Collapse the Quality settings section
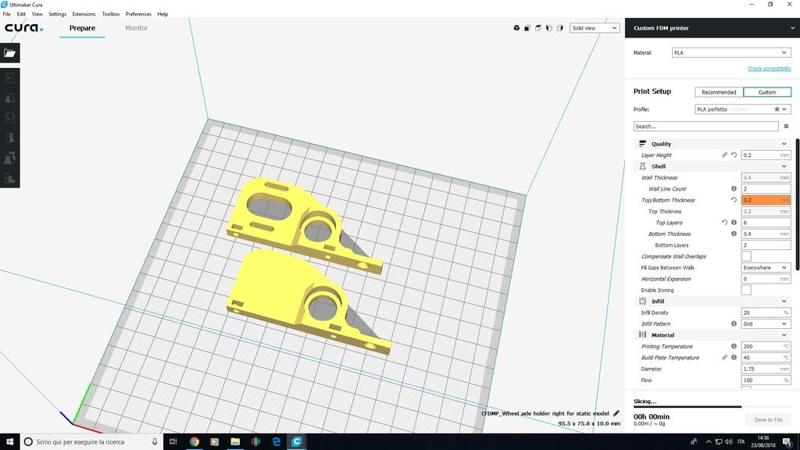 (712, 144)
